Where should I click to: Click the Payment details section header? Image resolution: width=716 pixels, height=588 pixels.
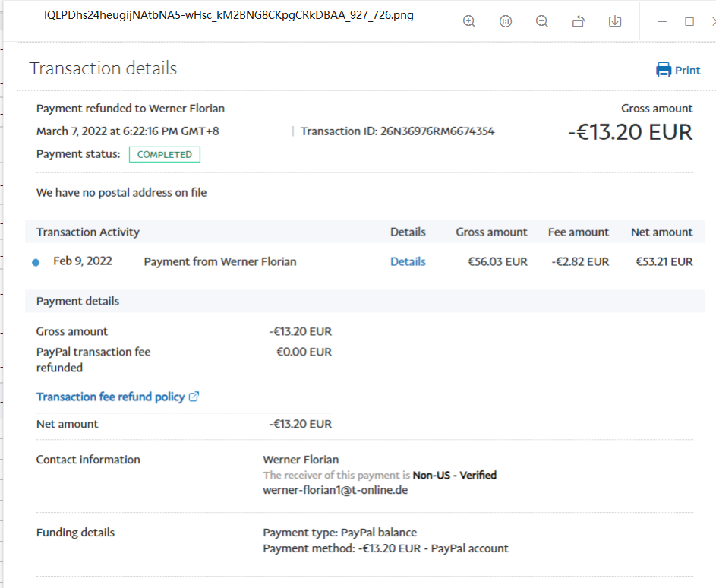tap(77, 301)
